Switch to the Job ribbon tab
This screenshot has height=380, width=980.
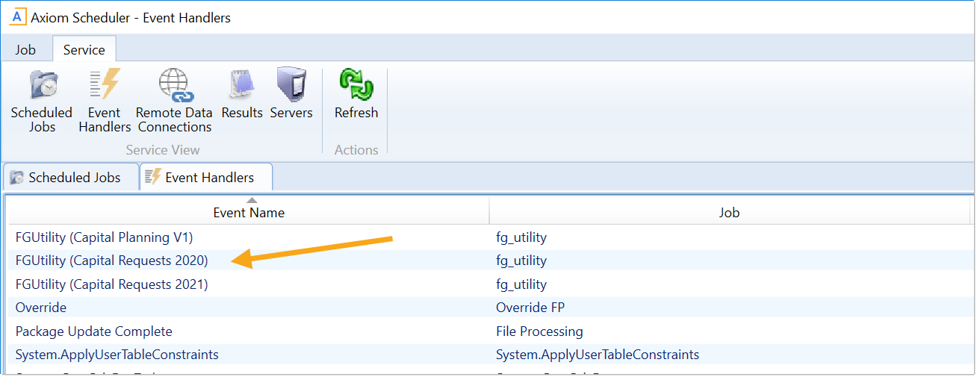point(25,50)
